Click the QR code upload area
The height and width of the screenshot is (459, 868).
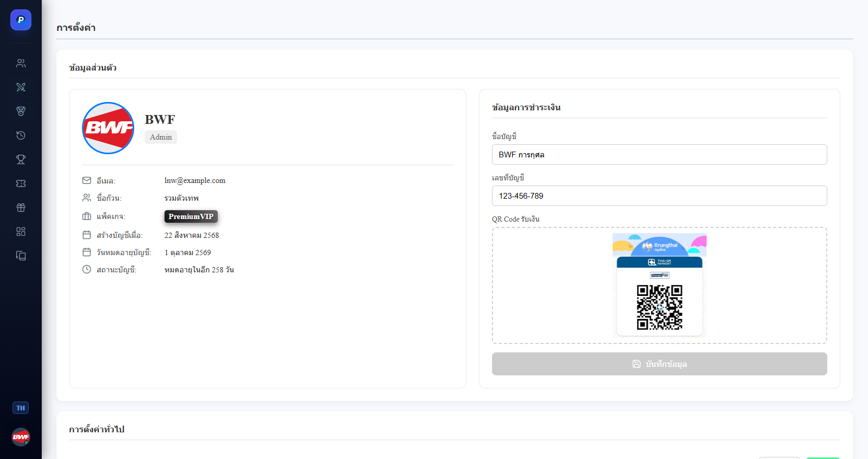(x=659, y=285)
